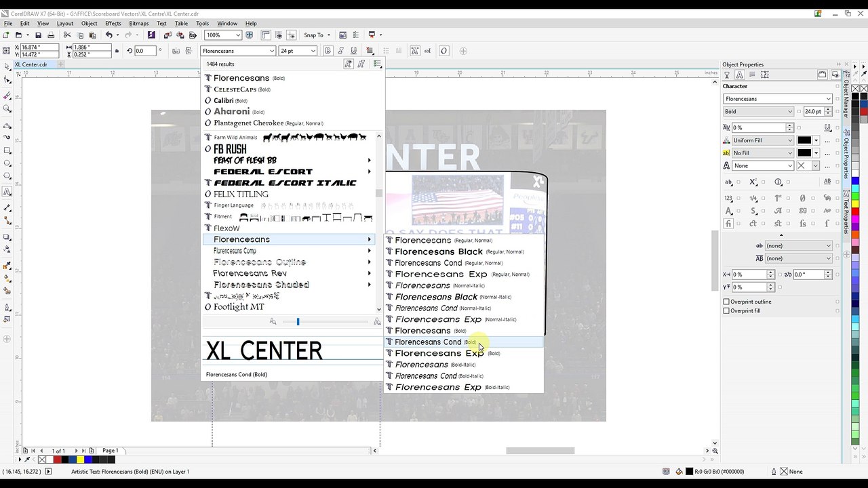The height and width of the screenshot is (488, 868).
Task: Apply Italic using the property bar icon
Action: click(x=342, y=51)
